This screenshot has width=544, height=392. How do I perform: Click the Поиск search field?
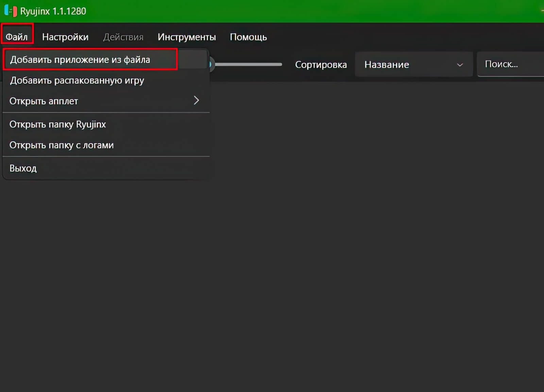pyautogui.click(x=511, y=64)
